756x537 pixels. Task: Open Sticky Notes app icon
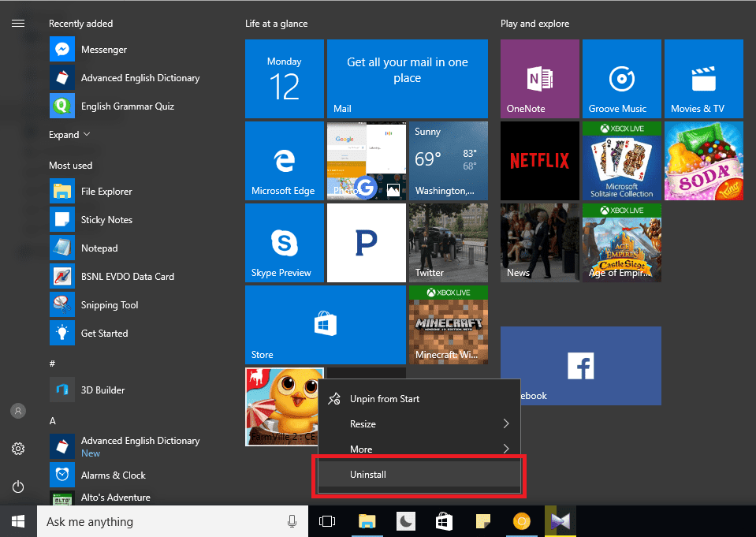coord(62,219)
